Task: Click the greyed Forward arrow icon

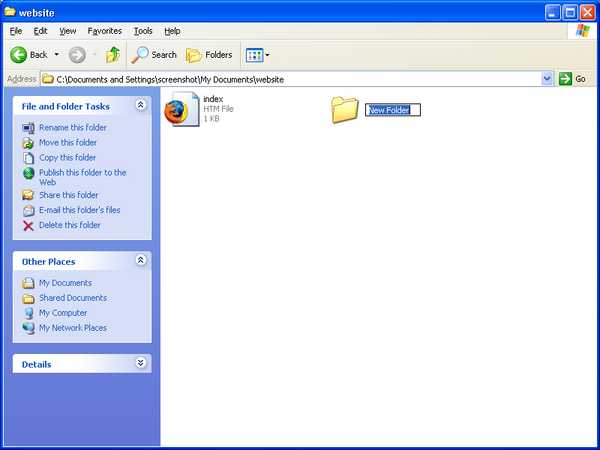Action: (x=77, y=55)
